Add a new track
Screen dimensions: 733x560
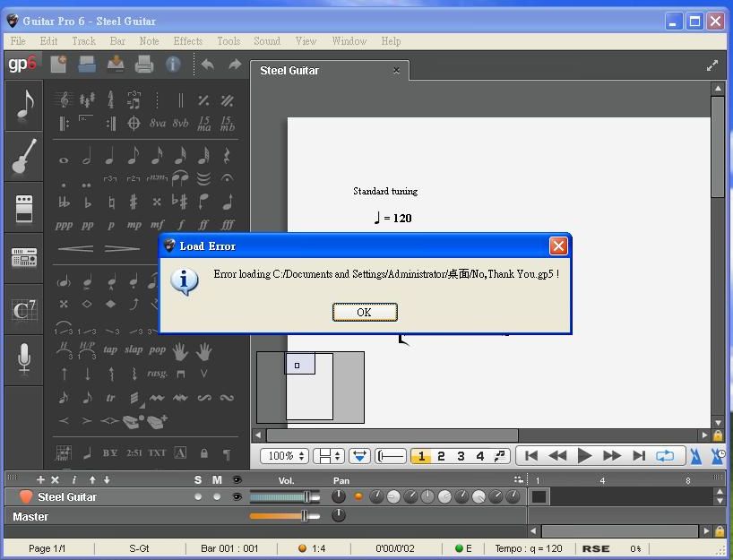click(x=40, y=479)
